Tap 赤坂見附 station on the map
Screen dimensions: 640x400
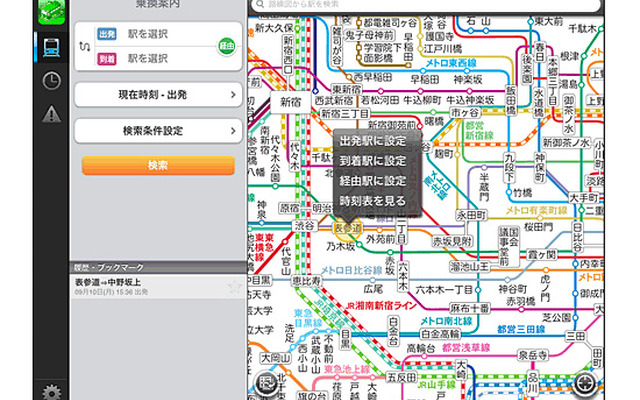pyautogui.click(x=452, y=242)
